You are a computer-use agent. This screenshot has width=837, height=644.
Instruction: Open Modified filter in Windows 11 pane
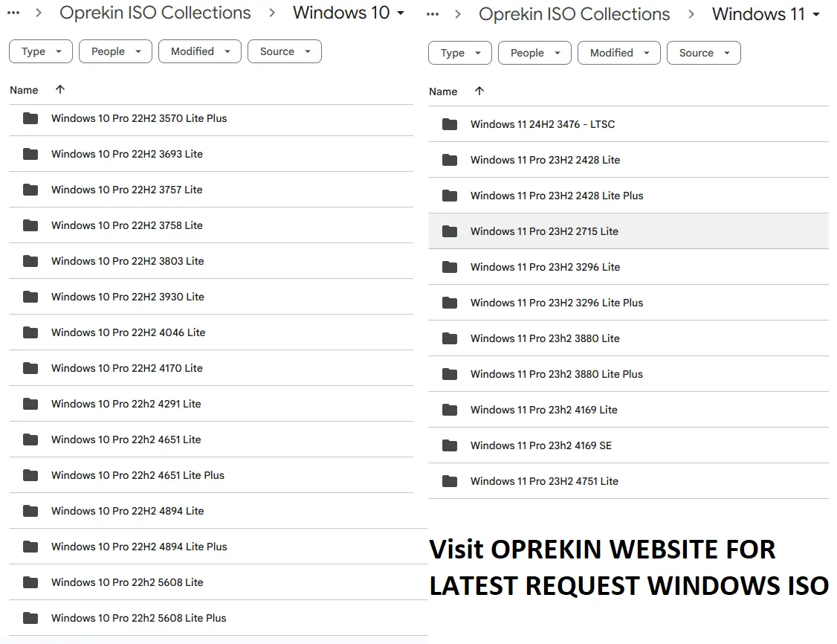(x=618, y=53)
